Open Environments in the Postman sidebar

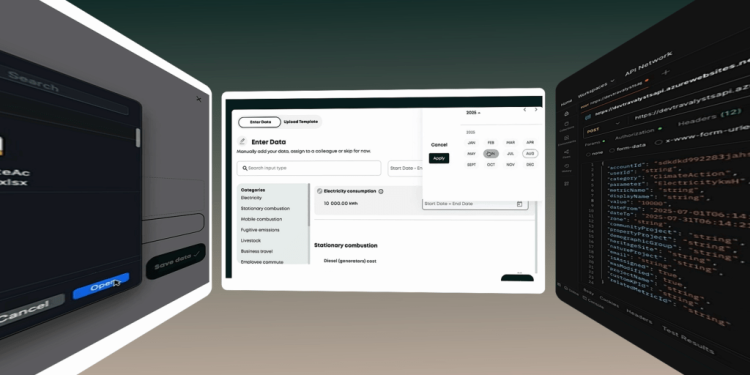(567, 139)
